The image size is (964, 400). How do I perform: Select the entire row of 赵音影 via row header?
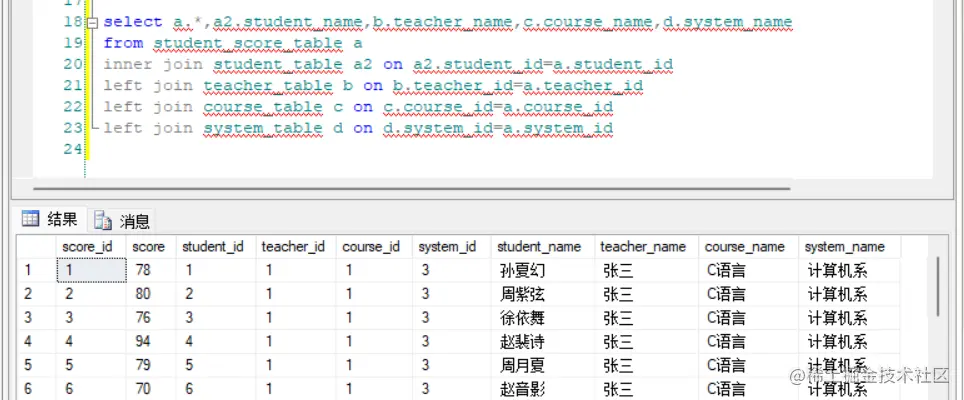click(x=36, y=389)
